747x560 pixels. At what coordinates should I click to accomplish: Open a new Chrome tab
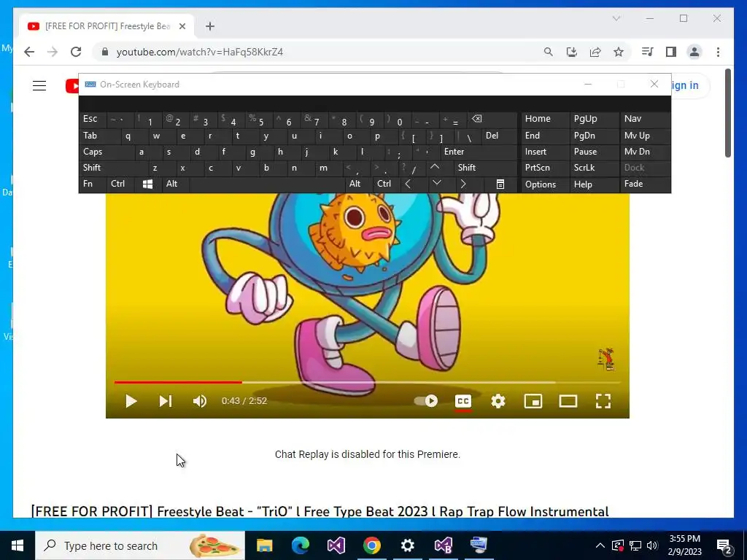(210, 26)
